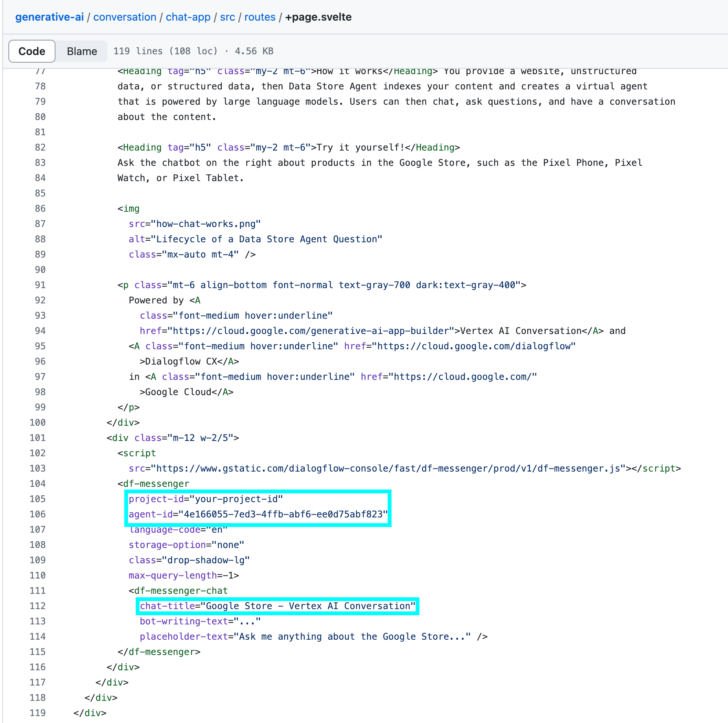
Task: Navigate to the chat-app breadcrumb folder
Action: (x=188, y=17)
